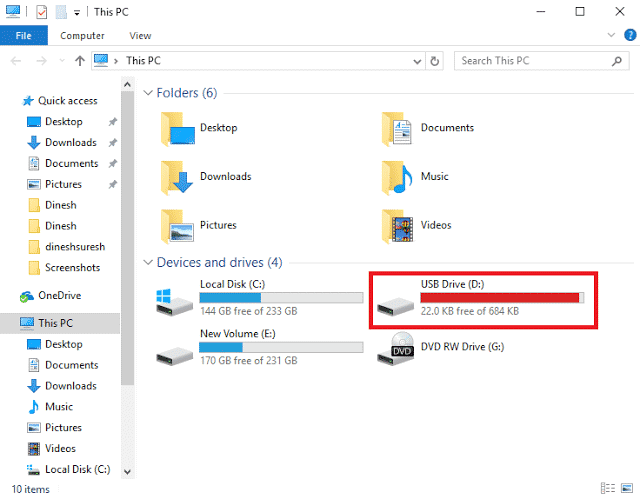
Task: Click the navigation pane scroll down arrow
Action: pos(127,472)
